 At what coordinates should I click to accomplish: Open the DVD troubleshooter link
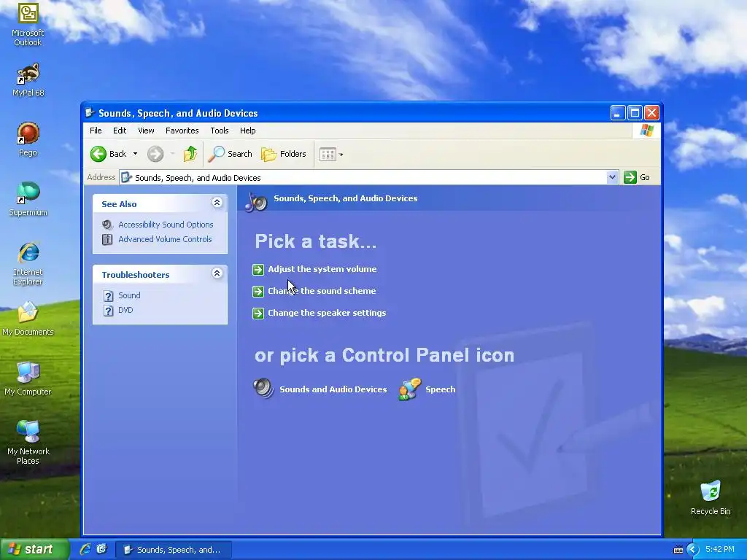click(x=125, y=310)
